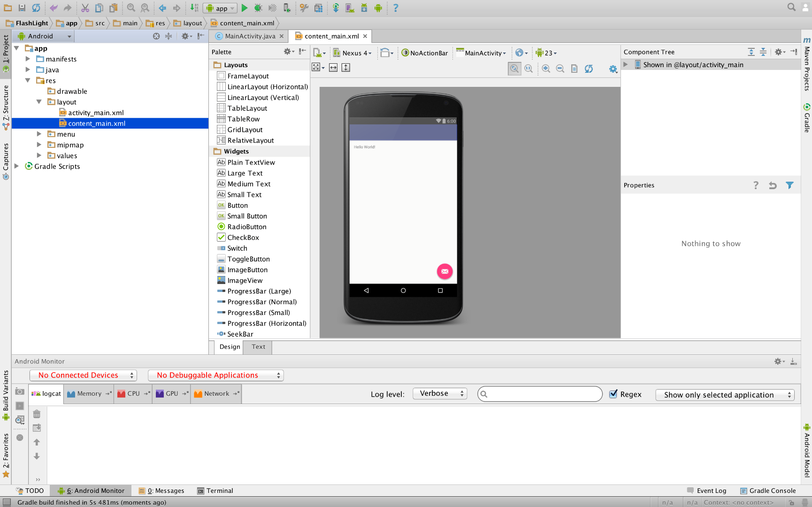The image size is (812, 507).
Task: Take a device screenshot via camera icon
Action: pos(20,391)
